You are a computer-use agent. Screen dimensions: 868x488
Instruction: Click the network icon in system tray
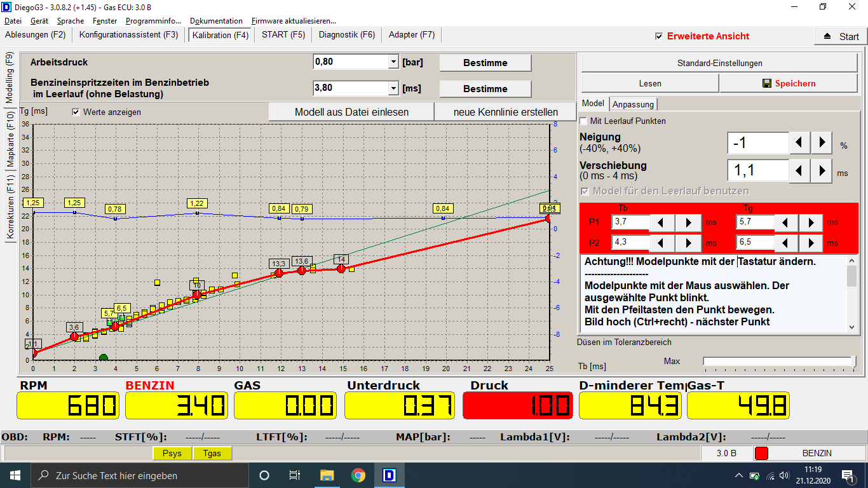click(771, 475)
